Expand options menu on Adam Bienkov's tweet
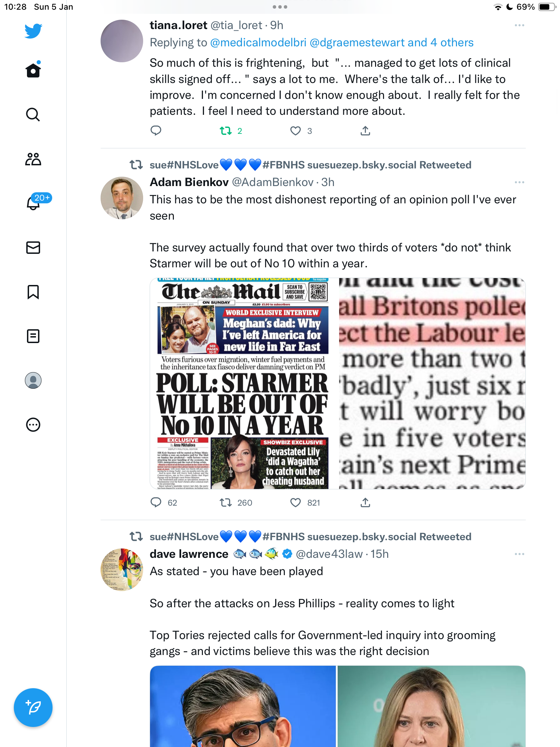The width and height of the screenshot is (560, 747). [519, 182]
